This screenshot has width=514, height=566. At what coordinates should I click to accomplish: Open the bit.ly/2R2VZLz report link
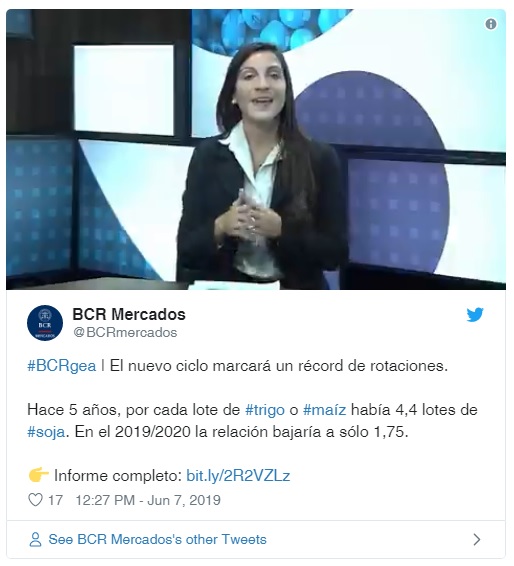pyautogui.click(x=238, y=476)
